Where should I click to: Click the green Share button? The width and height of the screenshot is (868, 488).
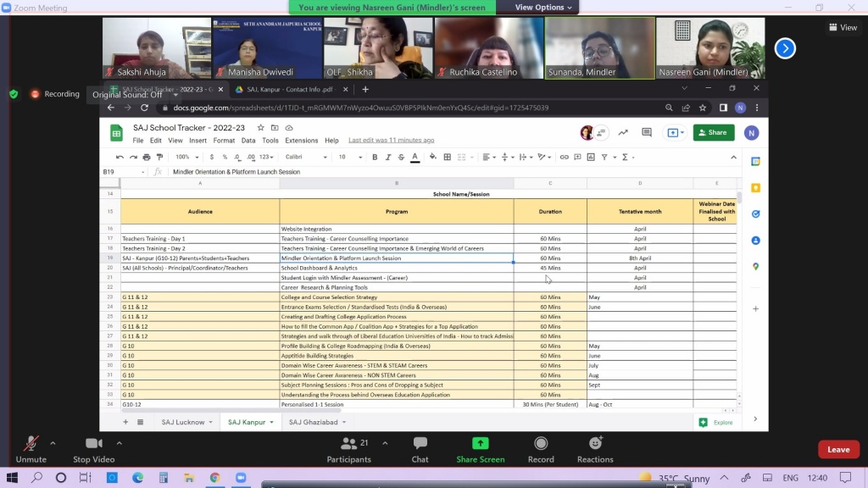[713, 132]
